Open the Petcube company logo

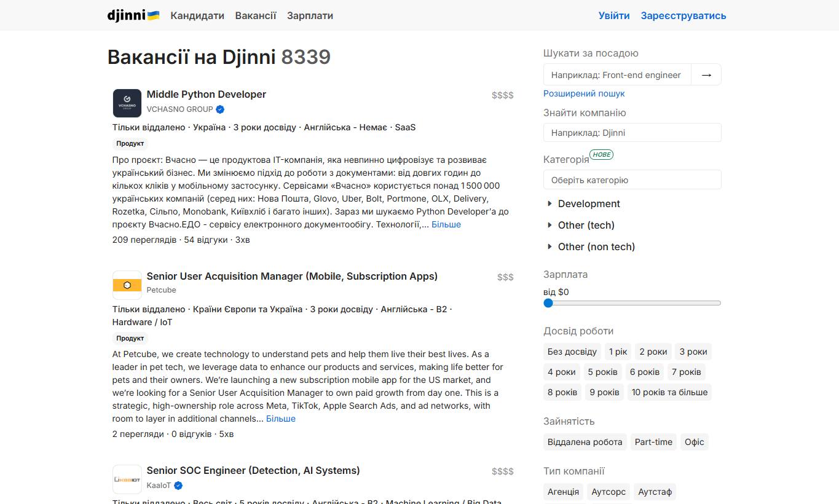(x=127, y=285)
